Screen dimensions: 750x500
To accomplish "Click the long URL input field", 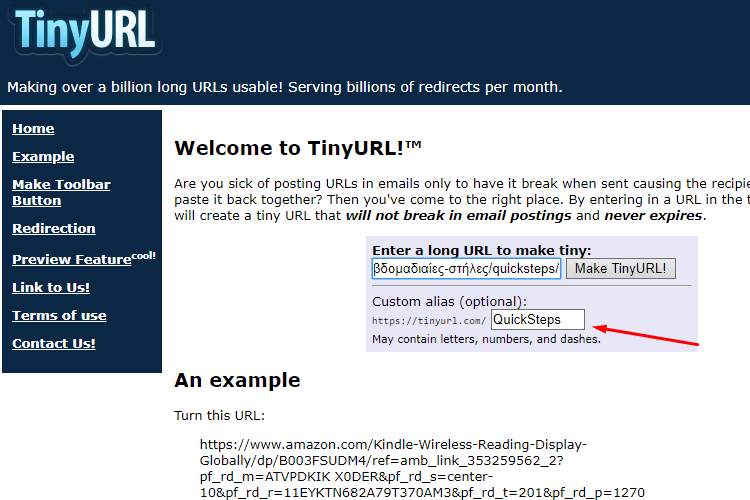I will [x=466, y=268].
